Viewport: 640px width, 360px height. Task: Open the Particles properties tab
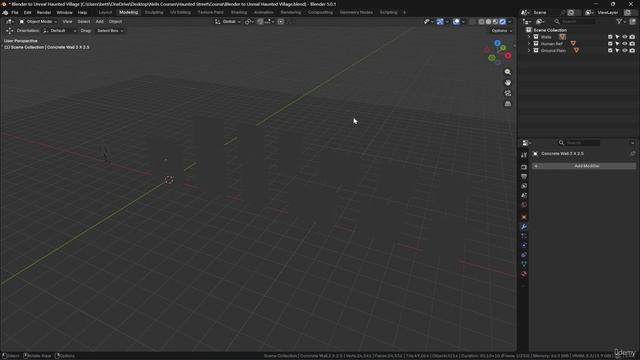(524, 236)
